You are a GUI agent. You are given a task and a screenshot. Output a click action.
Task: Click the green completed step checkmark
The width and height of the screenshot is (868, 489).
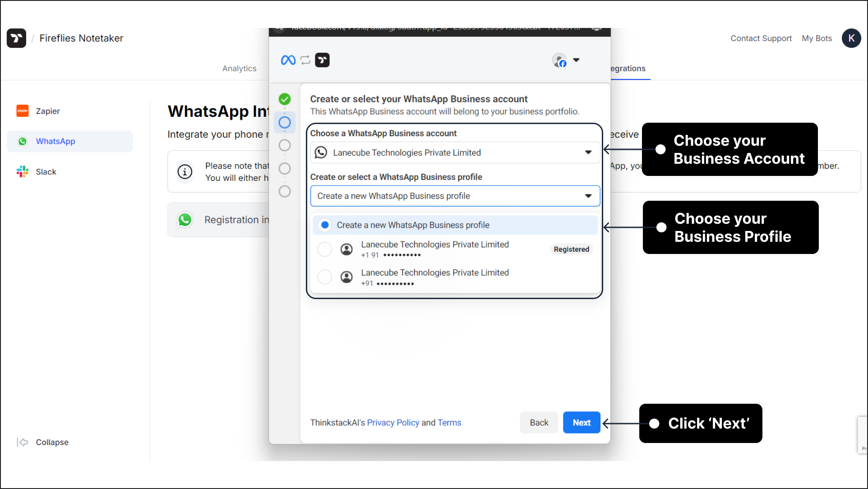coord(285,99)
